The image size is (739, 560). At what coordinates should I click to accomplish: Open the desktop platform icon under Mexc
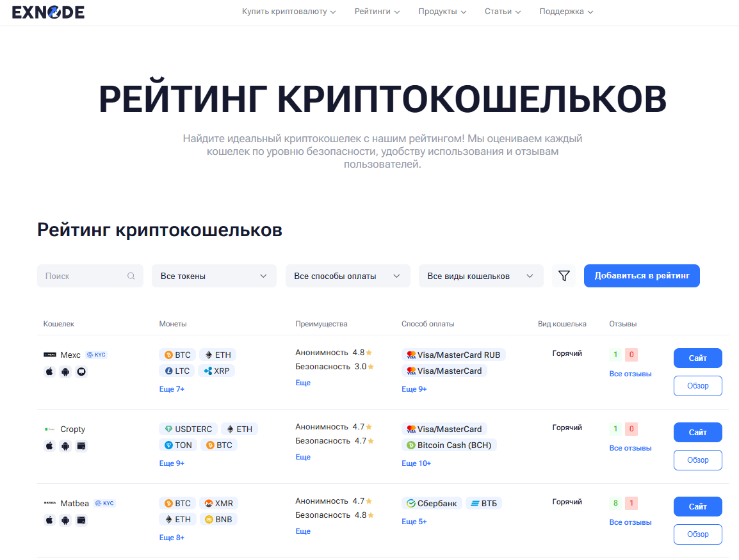[81, 371]
